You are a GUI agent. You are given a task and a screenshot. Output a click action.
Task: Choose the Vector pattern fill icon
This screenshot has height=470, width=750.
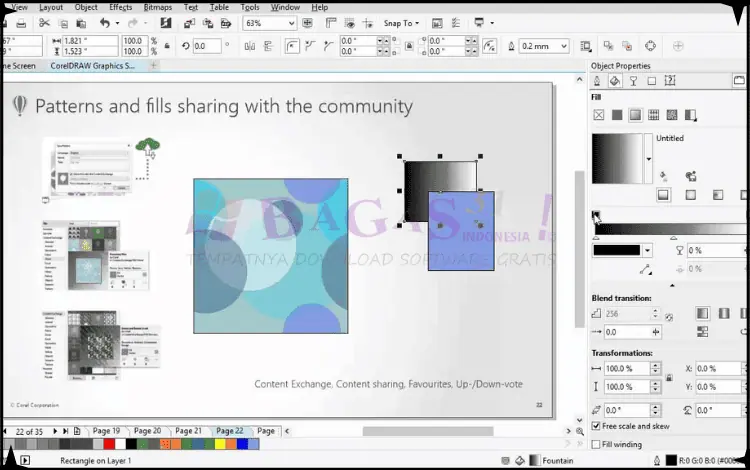point(652,116)
